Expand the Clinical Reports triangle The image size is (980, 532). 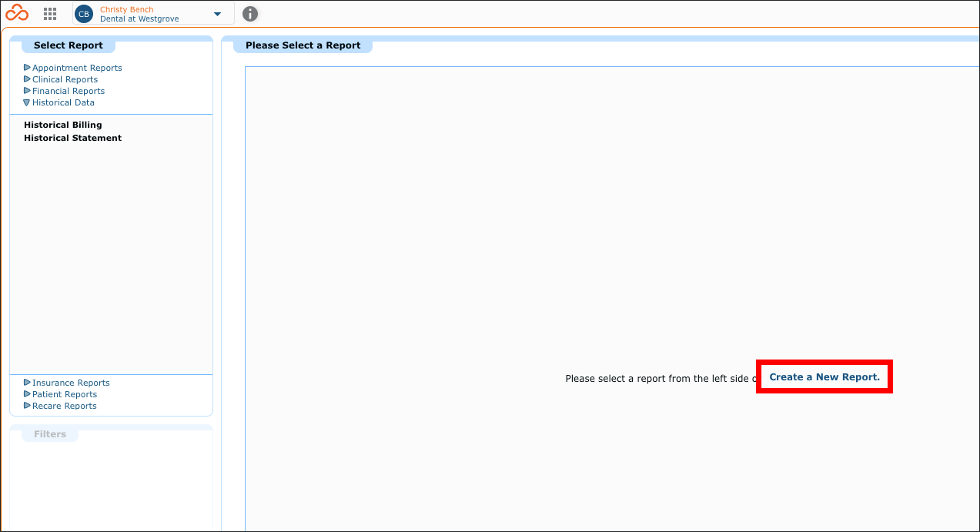click(27, 79)
